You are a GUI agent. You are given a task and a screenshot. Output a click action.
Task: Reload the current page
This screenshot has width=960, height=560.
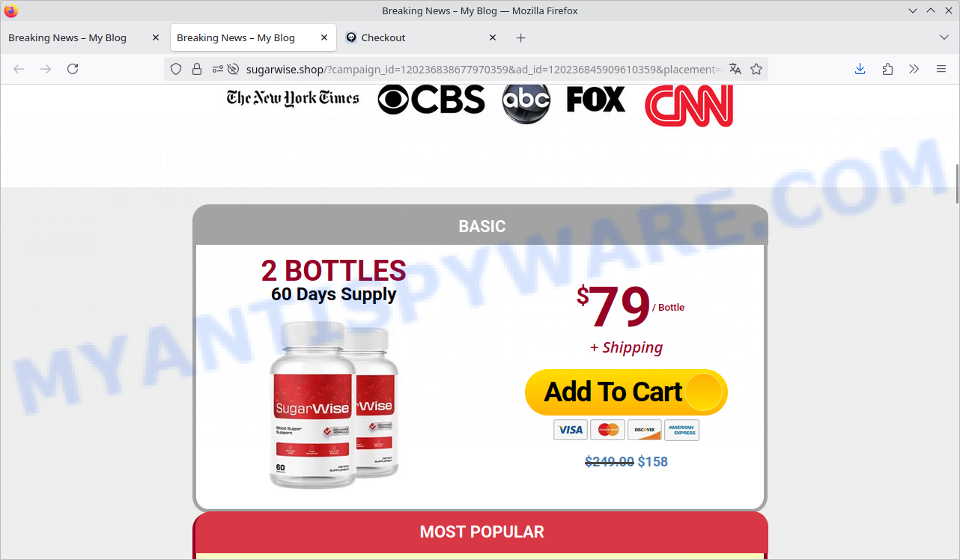(73, 69)
